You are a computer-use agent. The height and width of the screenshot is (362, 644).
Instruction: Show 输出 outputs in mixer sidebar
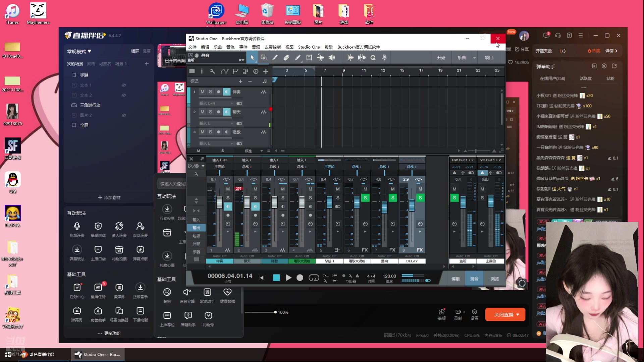(196, 228)
